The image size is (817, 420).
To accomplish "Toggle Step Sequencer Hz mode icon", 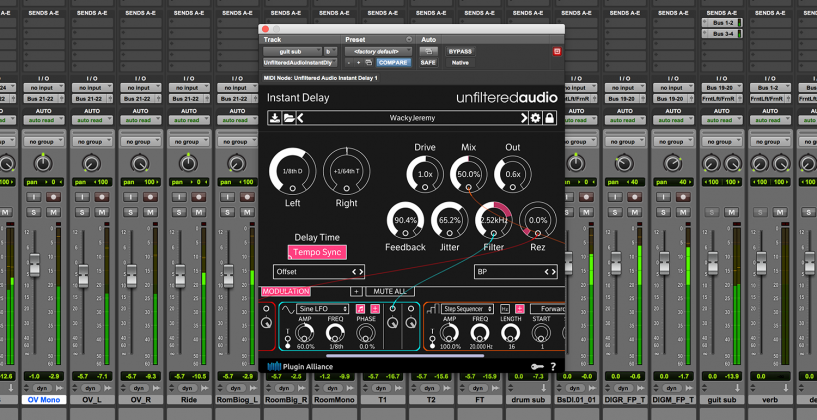I will [x=505, y=309].
